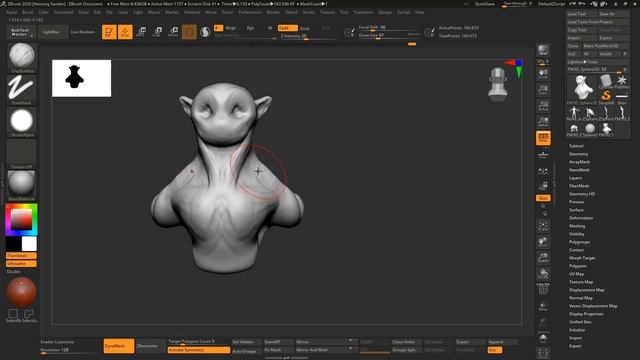This screenshot has width=640, height=360.
Task: Click Make PolyMesh3D button
Action: tap(605, 46)
